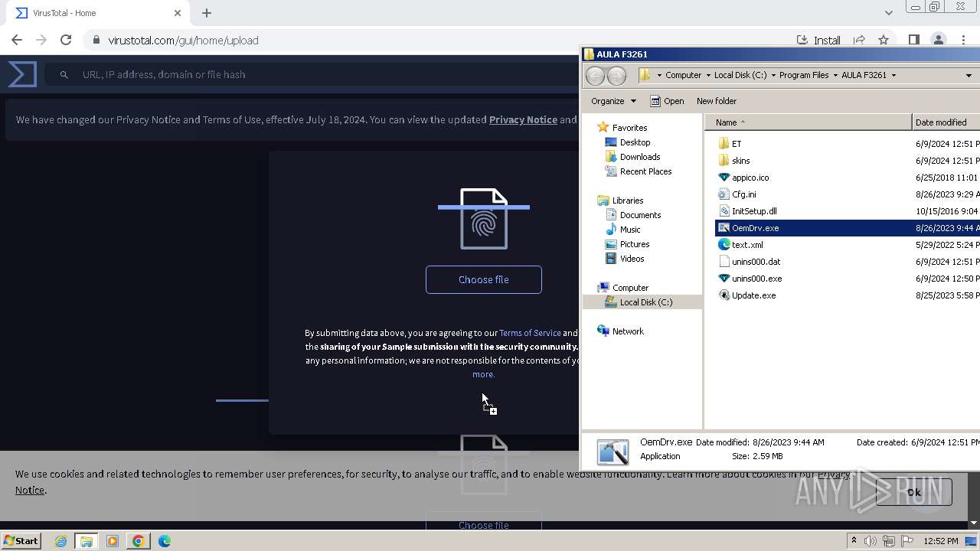Open the Organize dropdown menu
This screenshot has height=551, width=980.
coord(613,101)
